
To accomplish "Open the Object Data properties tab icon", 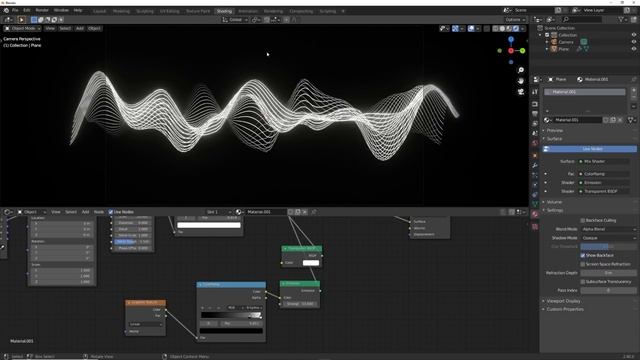I will tap(535, 203).
